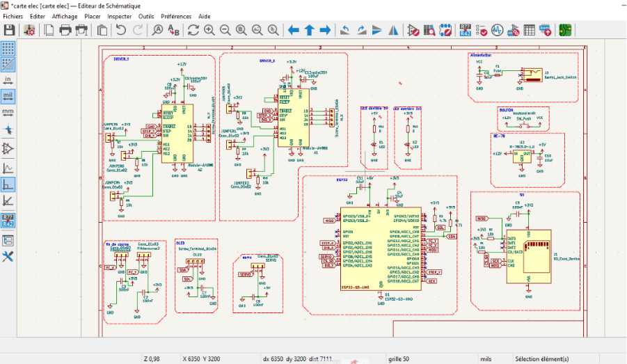Open the Aide menu

tap(205, 17)
